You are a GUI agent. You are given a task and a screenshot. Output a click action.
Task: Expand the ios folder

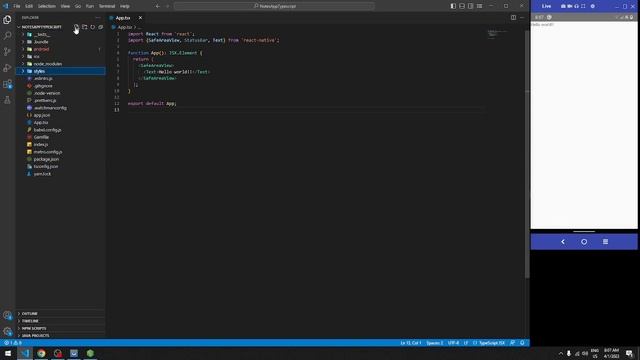[x=60, y=56]
